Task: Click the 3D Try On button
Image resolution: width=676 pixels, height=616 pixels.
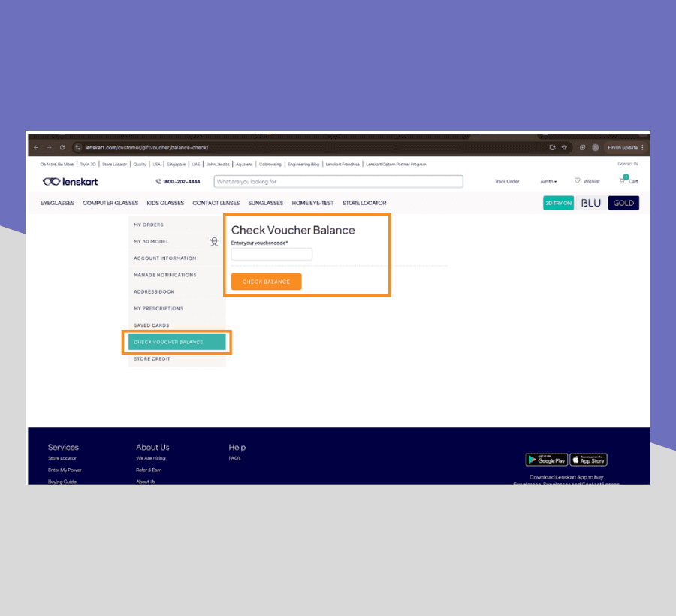Action: (558, 203)
